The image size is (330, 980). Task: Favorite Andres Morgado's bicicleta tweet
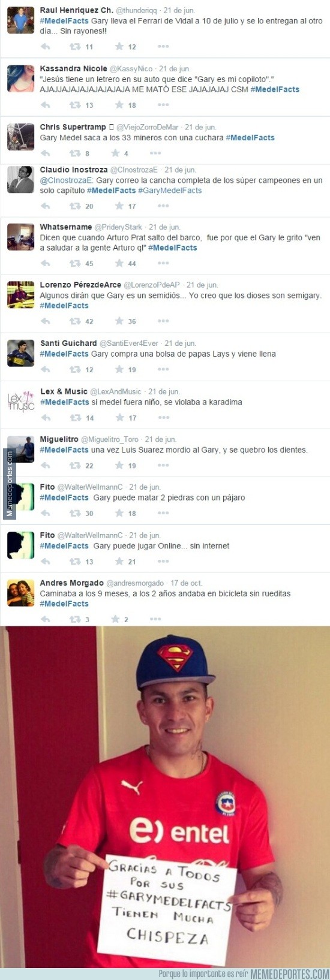pyautogui.click(x=115, y=619)
